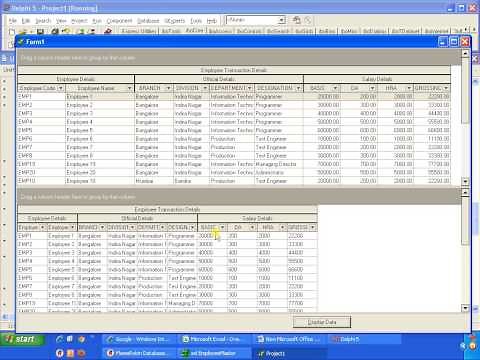Click bottom grid scrollbar down arrow
The width and height of the screenshot is (480, 360).
465,308
